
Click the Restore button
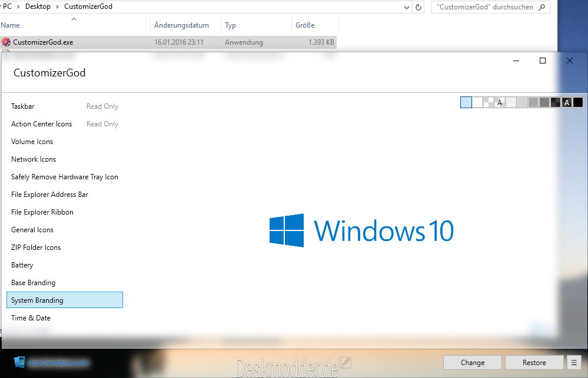pos(534,362)
